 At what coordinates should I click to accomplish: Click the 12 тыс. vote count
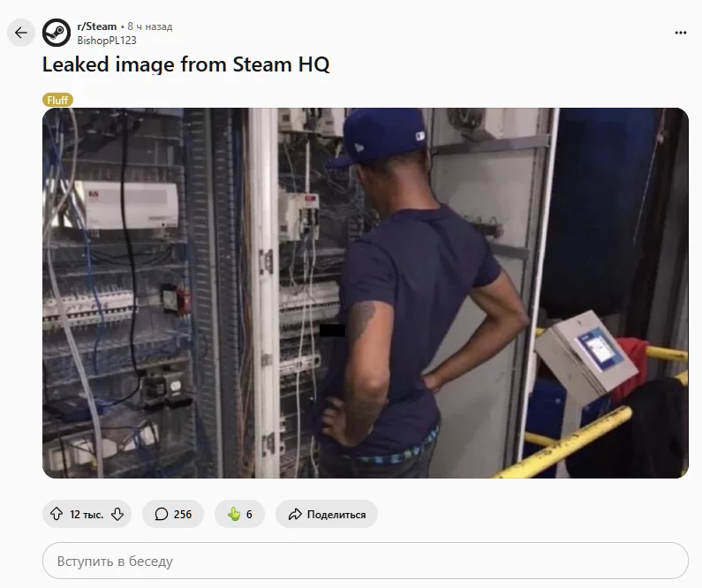click(87, 514)
